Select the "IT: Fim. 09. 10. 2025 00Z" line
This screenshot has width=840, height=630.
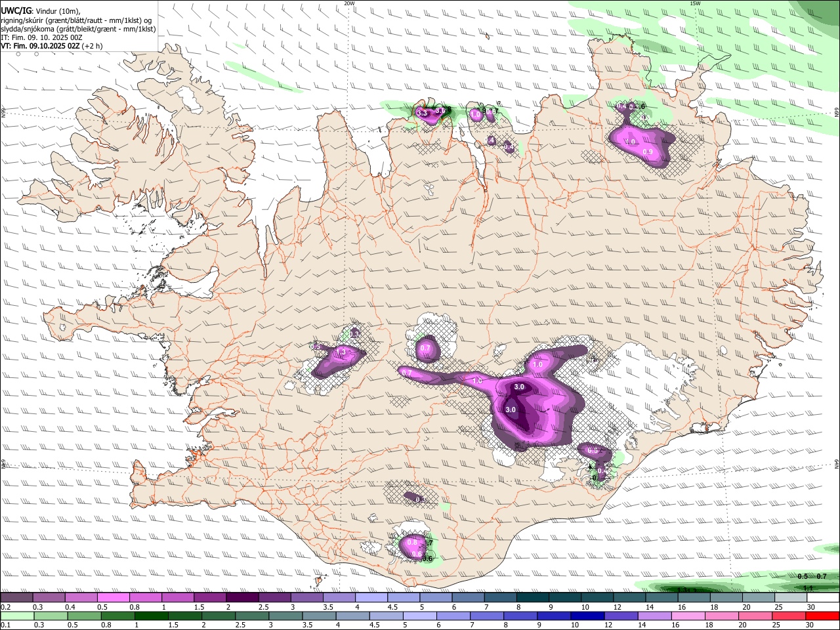(41, 37)
